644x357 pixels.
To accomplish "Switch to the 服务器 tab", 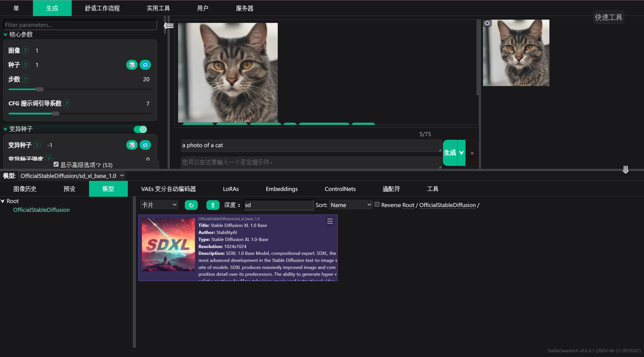I will (245, 8).
